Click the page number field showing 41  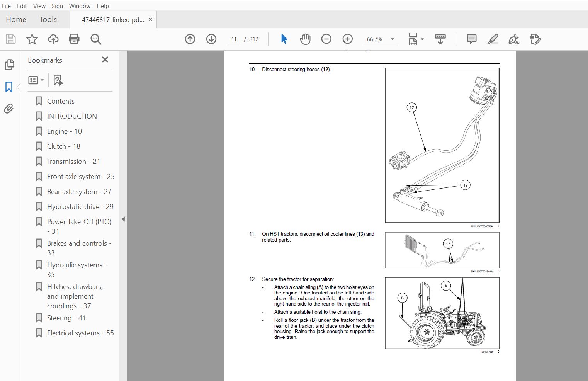[233, 39]
